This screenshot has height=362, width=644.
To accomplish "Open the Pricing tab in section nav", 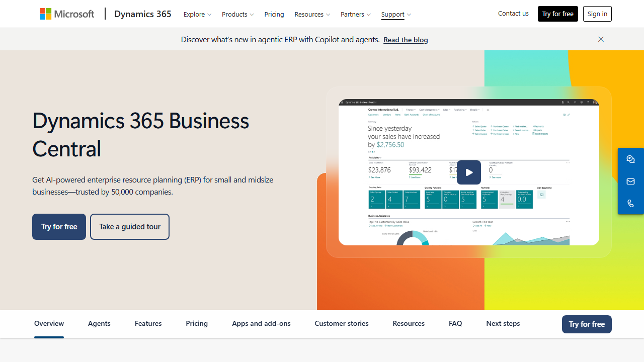I will pyautogui.click(x=197, y=323).
